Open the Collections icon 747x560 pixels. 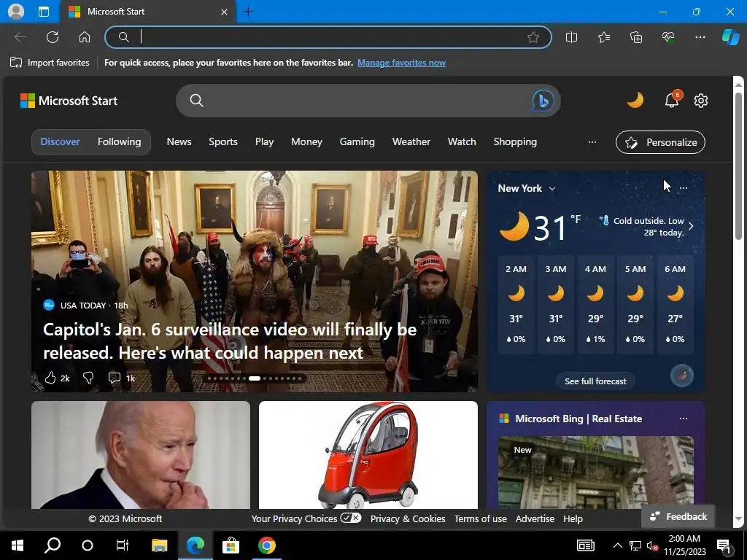(636, 37)
